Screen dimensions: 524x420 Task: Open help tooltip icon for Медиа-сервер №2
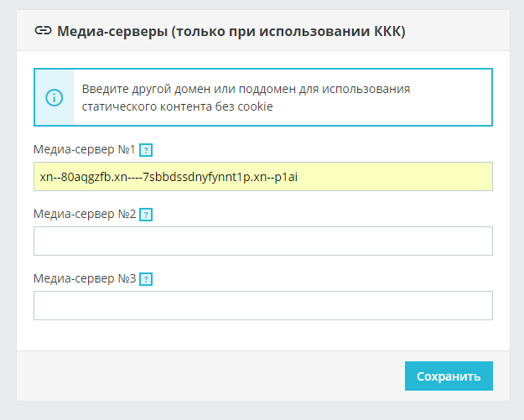pyautogui.click(x=146, y=215)
